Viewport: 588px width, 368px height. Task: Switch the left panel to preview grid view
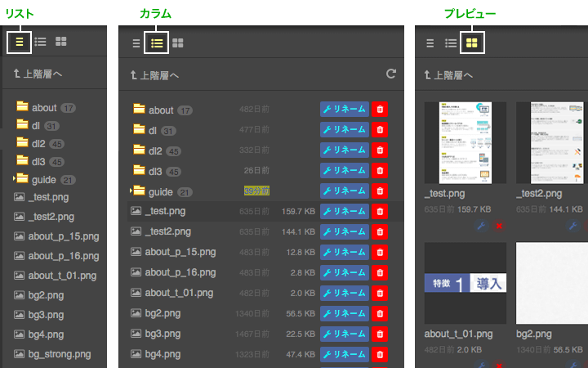click(x=60, y=42)
